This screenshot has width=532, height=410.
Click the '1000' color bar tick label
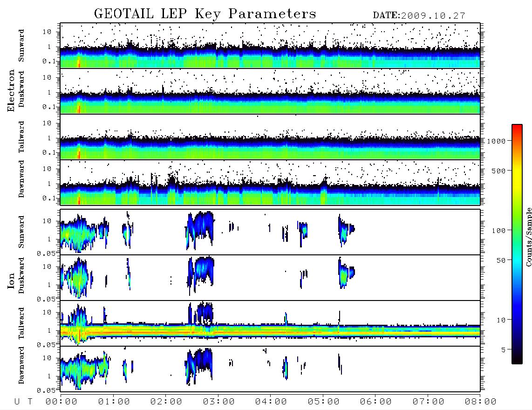497,141
